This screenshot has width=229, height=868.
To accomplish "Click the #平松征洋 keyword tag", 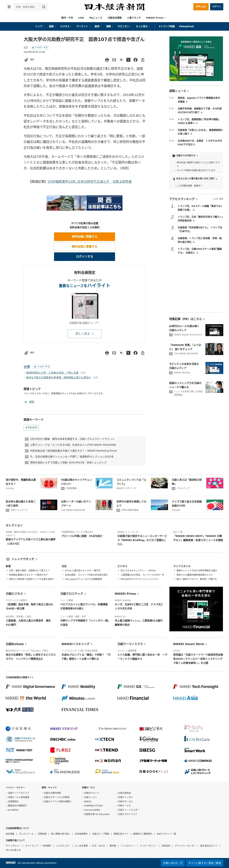I will pyautogui.click(x=31, y=428).
